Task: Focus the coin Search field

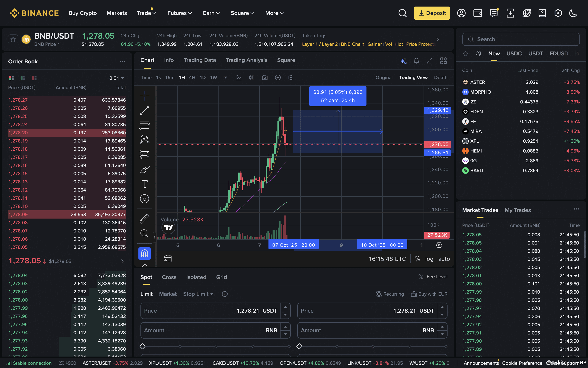Action: pyautogui.click(x=521, y=39)
